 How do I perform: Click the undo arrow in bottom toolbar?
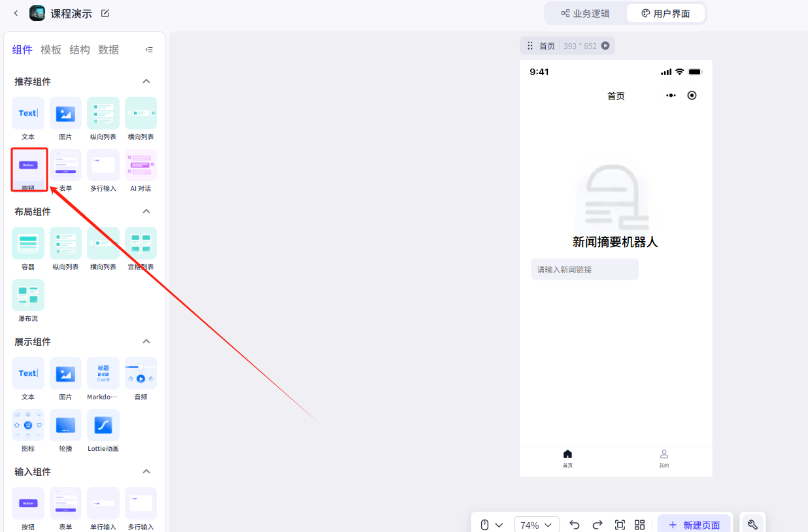click(575, 525)
